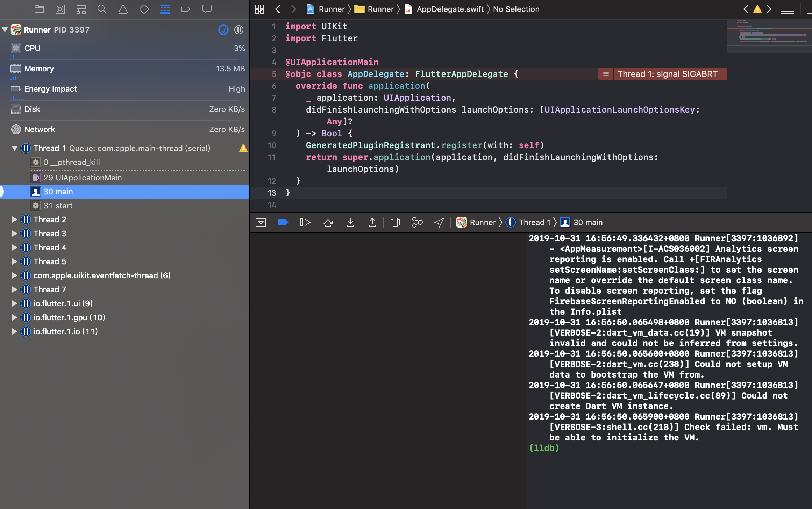Expand io.flutter.1.io (11) thread

[14, 331]
